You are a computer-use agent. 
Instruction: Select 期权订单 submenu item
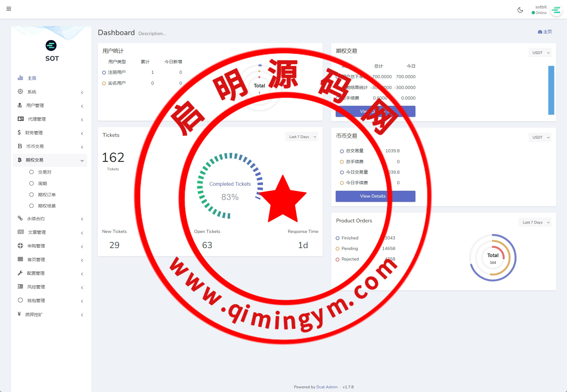[47, 195]
